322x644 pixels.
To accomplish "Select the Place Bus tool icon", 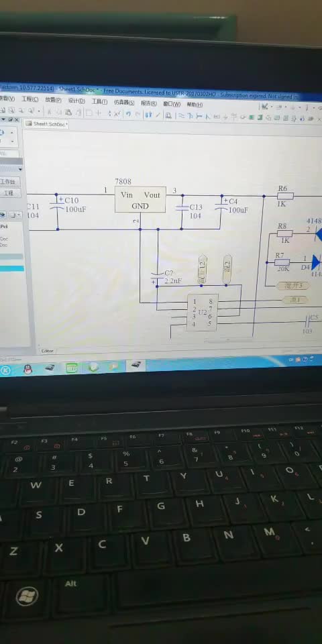I will tap(190, 116).
